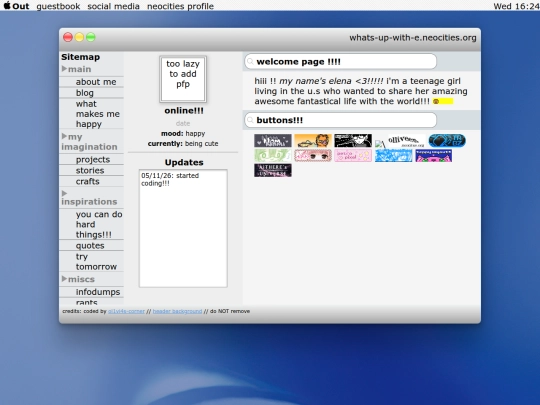The image size is (540, 405).
Task: Click the pink stars site button
Action: pos(353,156)
